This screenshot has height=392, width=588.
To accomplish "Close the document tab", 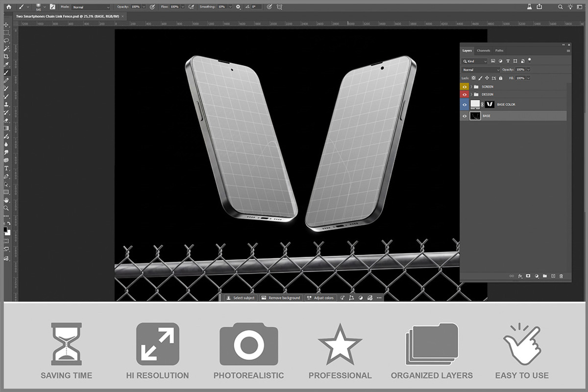I will coord(122,17).
